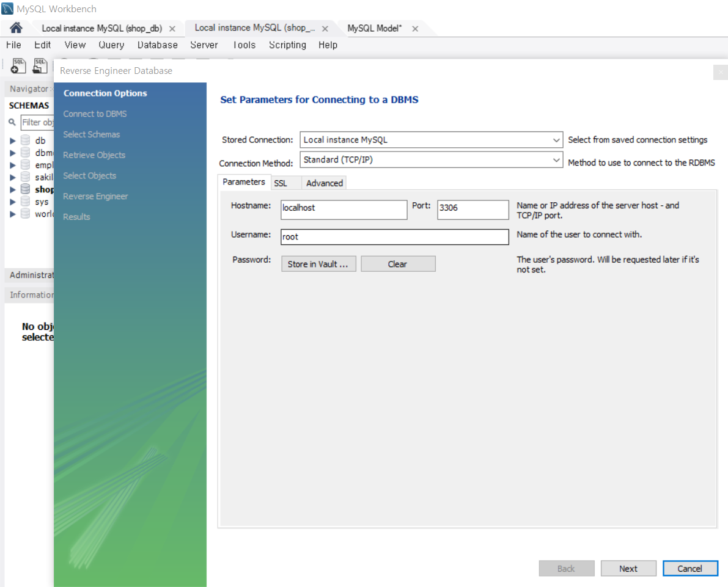Open the Server menu

point(204,45)
